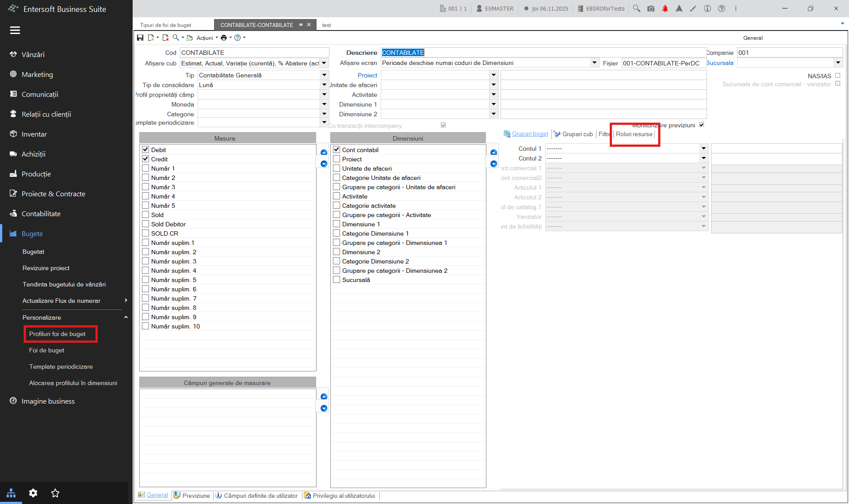Click the favorites star icon at the sidebar bottom
Image resolution: width=849 pixels, height=504 pixels.
(55, 493)
